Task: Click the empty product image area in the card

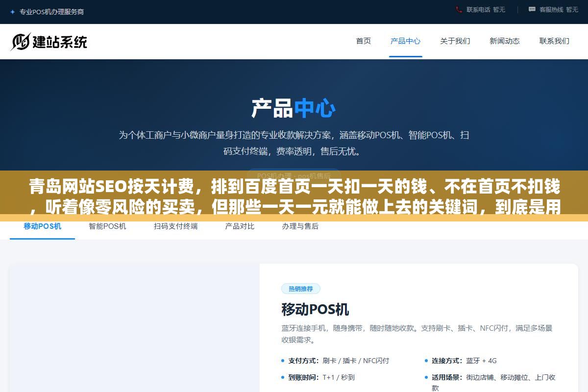Action: click(x=135, y=328)
